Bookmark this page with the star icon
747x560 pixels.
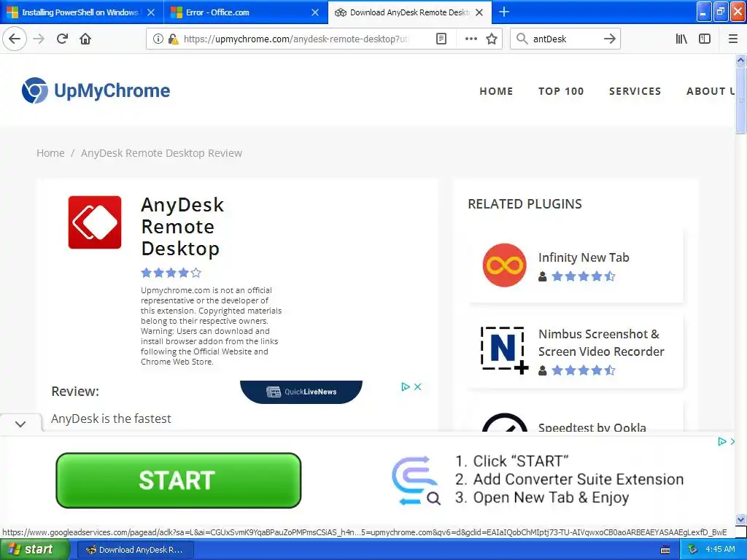coord(492,39)
